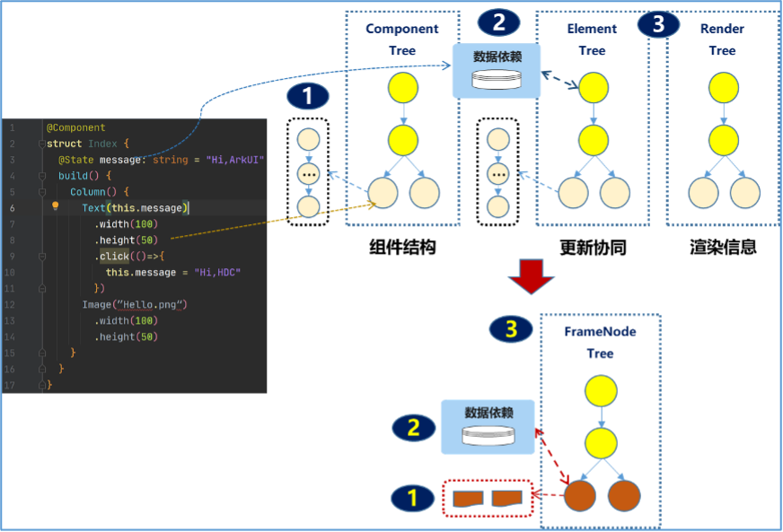Collapse the struct Index fold marker on line 2

[x=42, y=144]
